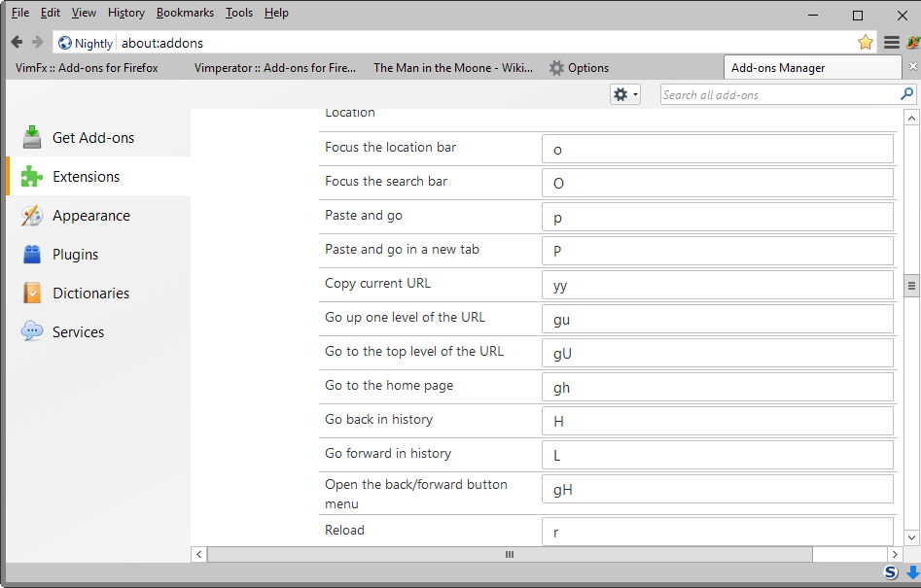The height and width of the screenshot is (588, 921).
Task: Bookmark this page with the star icon
Action: pos(866,42)
